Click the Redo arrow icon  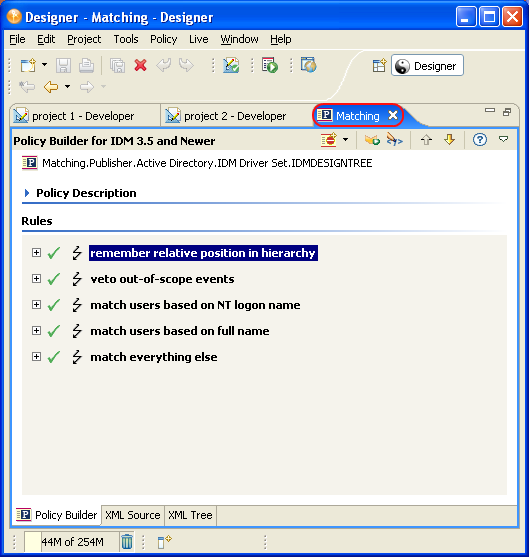point(186,65)
